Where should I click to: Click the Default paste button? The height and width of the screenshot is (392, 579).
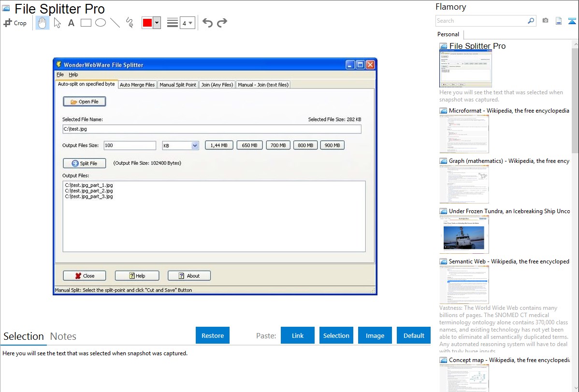414,335
